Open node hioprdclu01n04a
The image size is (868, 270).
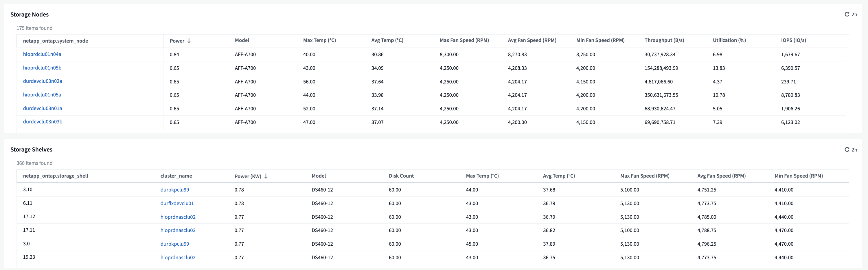(42, 54)
